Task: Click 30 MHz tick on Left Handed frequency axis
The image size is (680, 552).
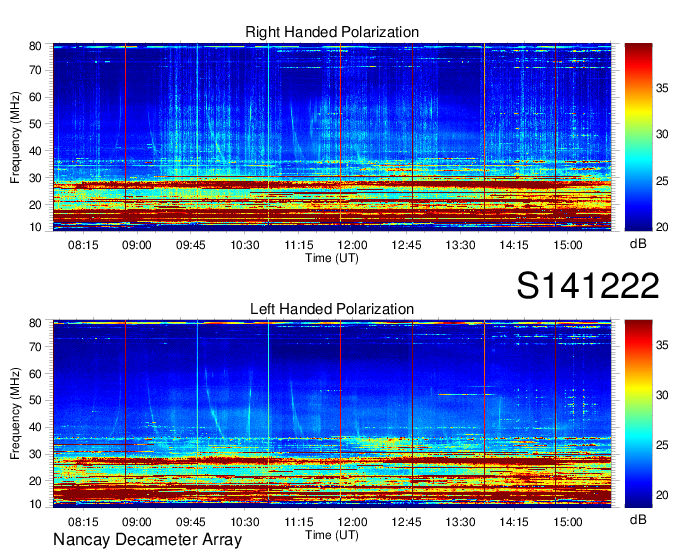Action: click(35, 454)
